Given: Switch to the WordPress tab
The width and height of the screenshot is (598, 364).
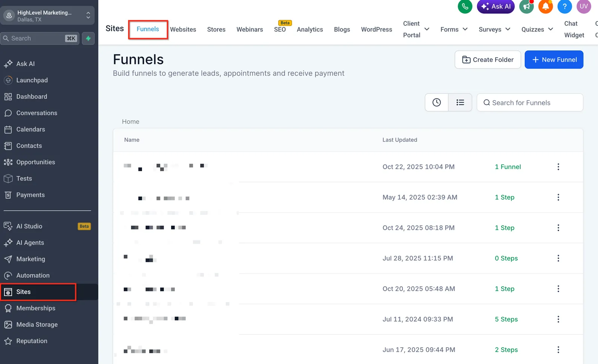Looking at the screenshot, I should pos(376,30).
